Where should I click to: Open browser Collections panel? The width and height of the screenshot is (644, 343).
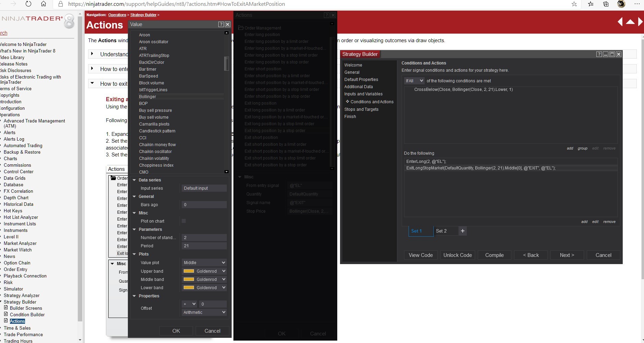click(606, 4)
